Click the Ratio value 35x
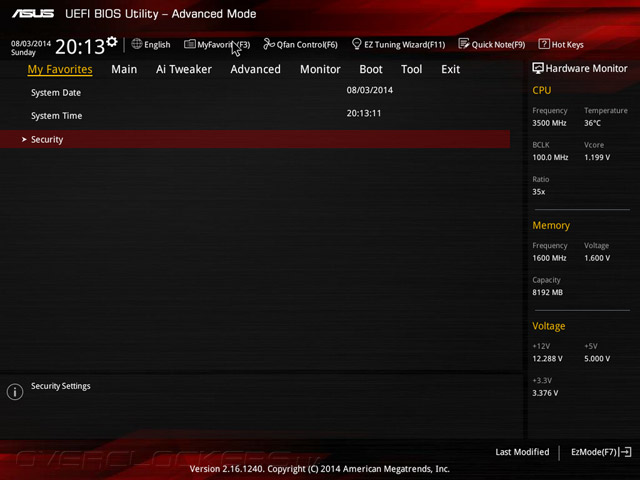The height and width of the screenshot is (480, 640). pyautogui.click(x=538, y=191)
